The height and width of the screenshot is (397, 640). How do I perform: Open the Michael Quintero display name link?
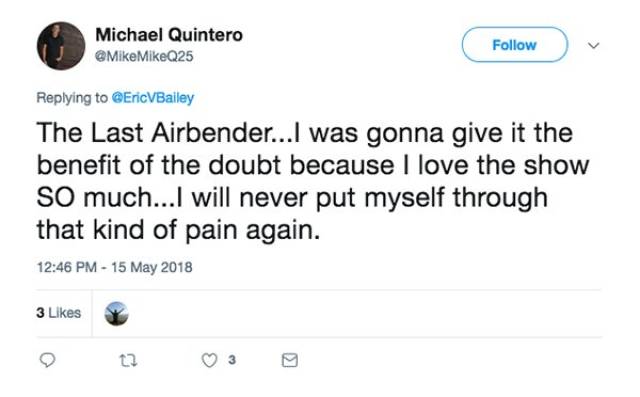point(169,35)
